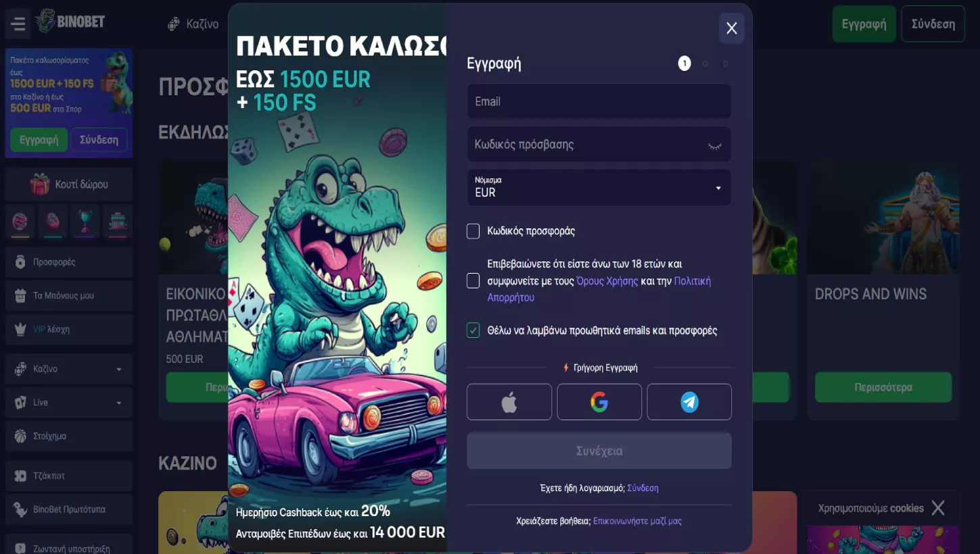Go to Τζάκποτ in sidebar
Viewport: 980px width, 554px height.
[69, 476]
